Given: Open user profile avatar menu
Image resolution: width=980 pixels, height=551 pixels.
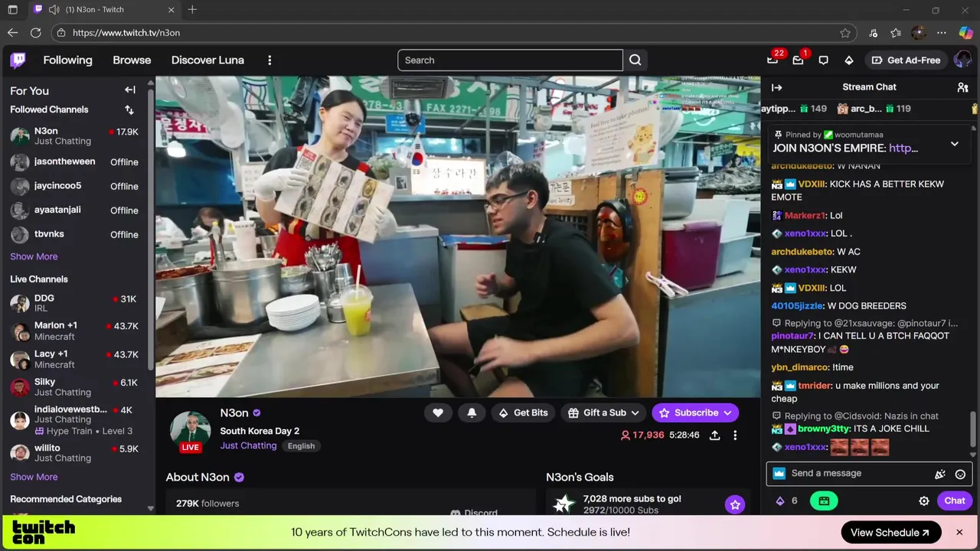Looking at the screenshot, I should [x=962, y=60].
